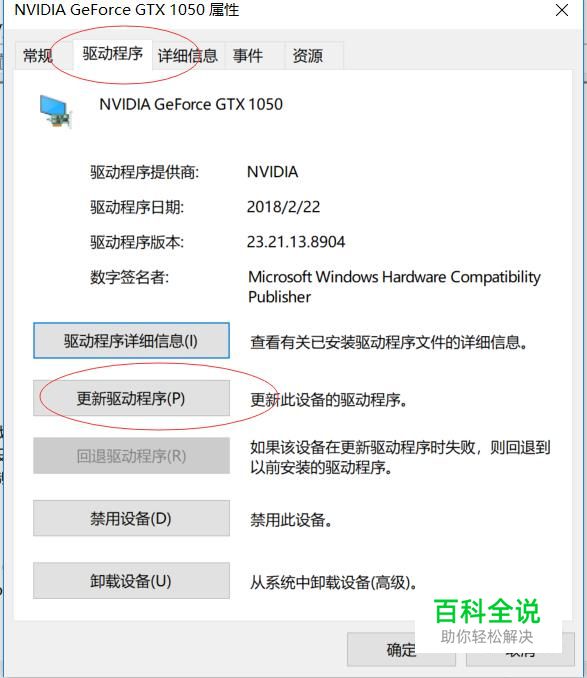Click the NVIDIA driver provider value
Viewport: 587px width, 678px height.
coord(272,172)
